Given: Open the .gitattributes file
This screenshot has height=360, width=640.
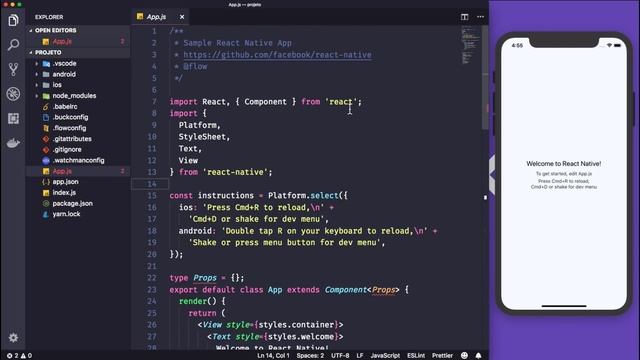Looking at the screenshot, I should tap(71, 139).
